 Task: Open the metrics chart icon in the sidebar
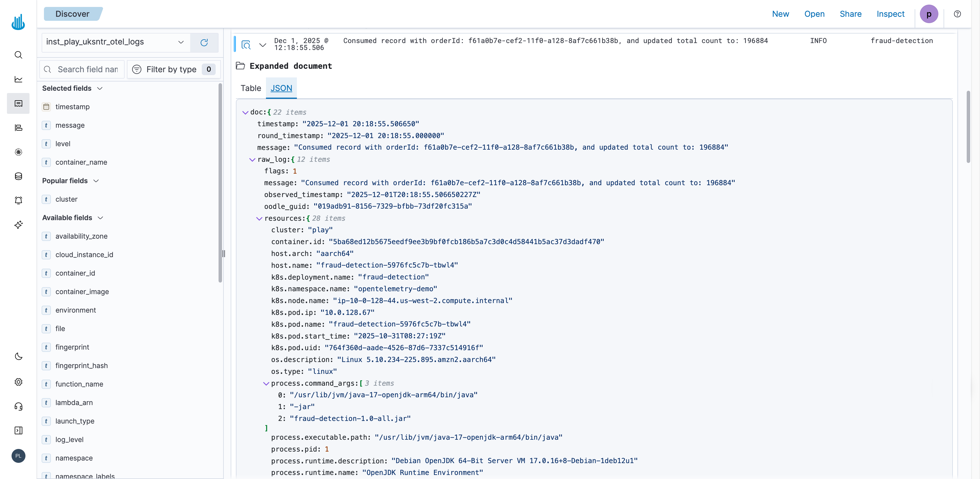(18, 79)
